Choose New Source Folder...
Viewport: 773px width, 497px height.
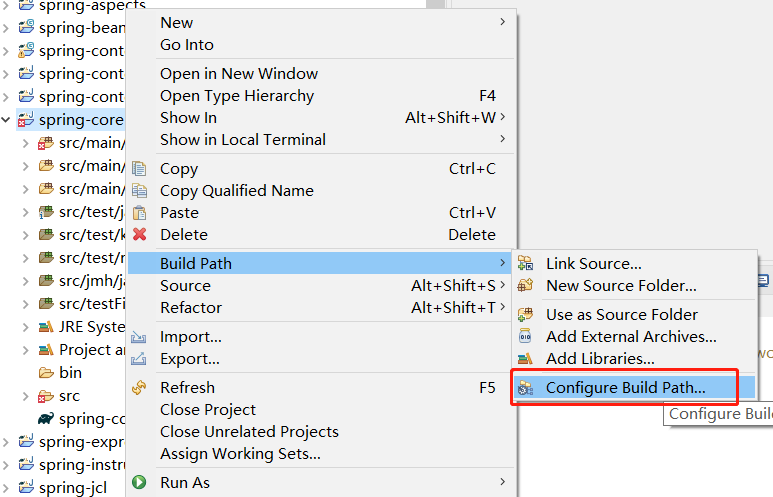[x=634, y=285]
